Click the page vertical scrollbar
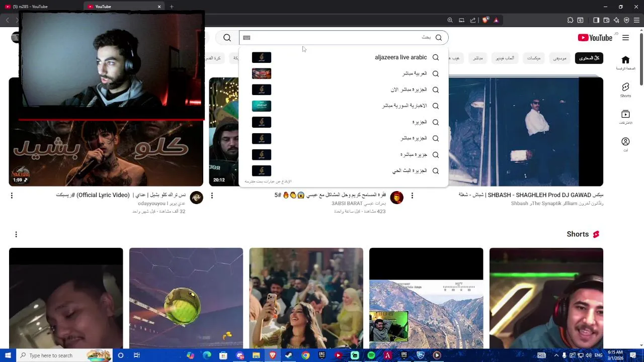This screenshot has width=644, height=362. 641,58
